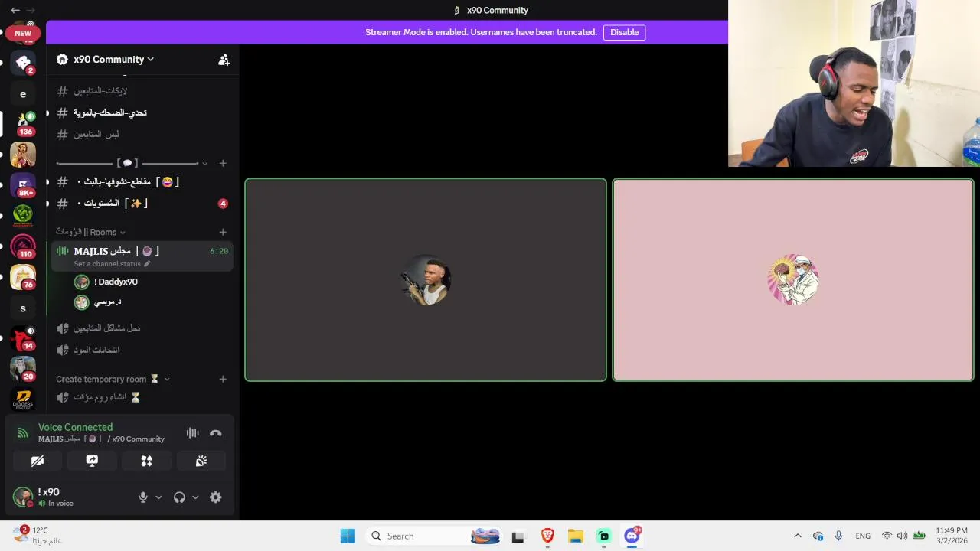Open File Explorer from taskbar

pyautogui.click(x=576, y=536)
